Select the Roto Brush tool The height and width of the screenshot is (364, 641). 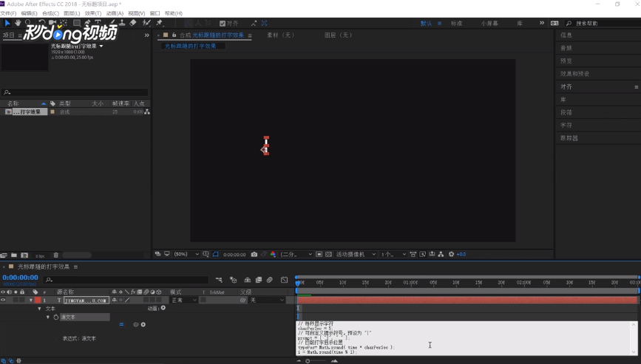[x=146, y=23]
